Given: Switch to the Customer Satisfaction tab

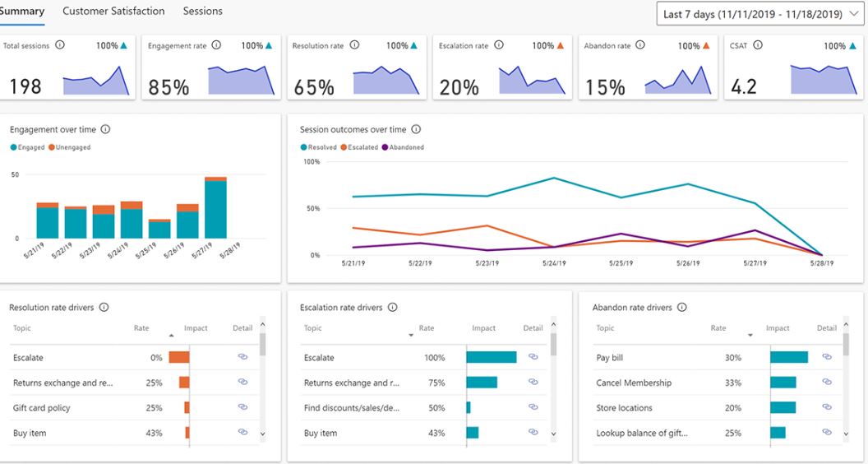Looking at the screenshot, I should [113, 12].
